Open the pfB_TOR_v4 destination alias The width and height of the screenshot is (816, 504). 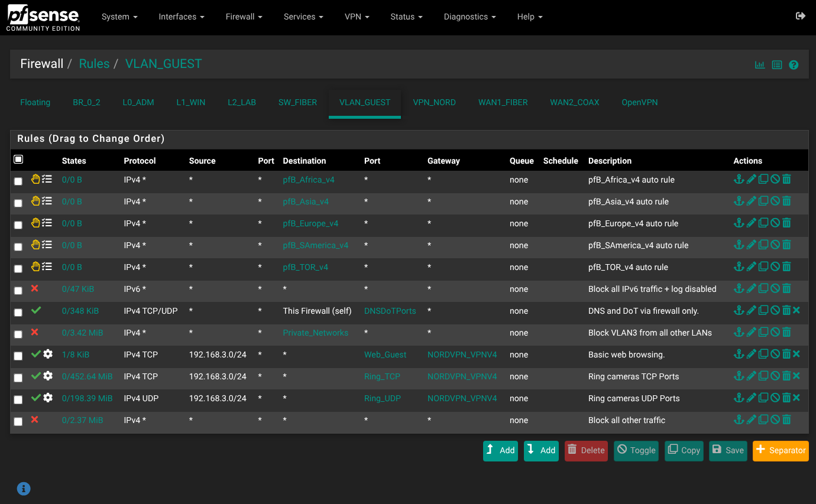coord(306,267)
